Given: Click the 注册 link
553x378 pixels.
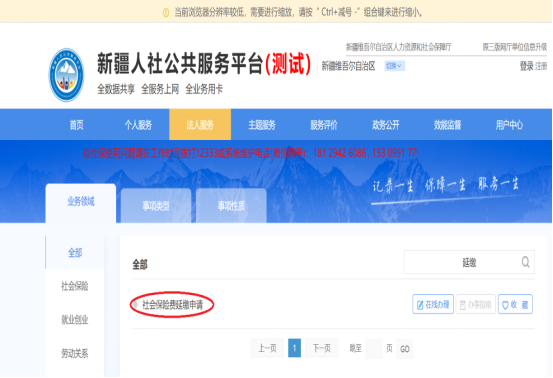Looking at the screenshot, I should click(541, 66).
